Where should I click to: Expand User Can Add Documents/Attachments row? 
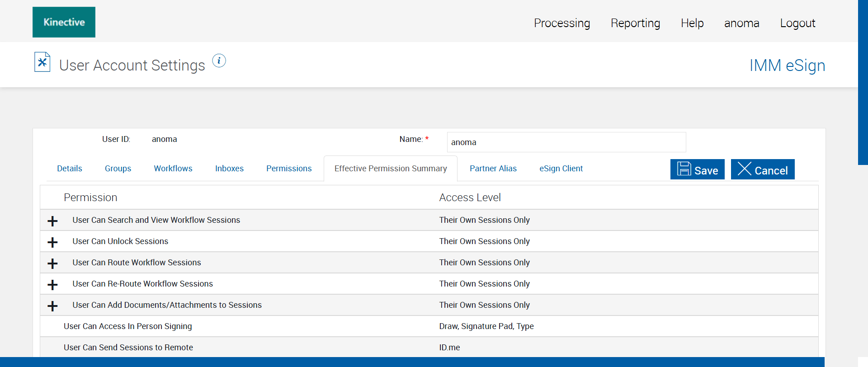[x=52, y=306]
